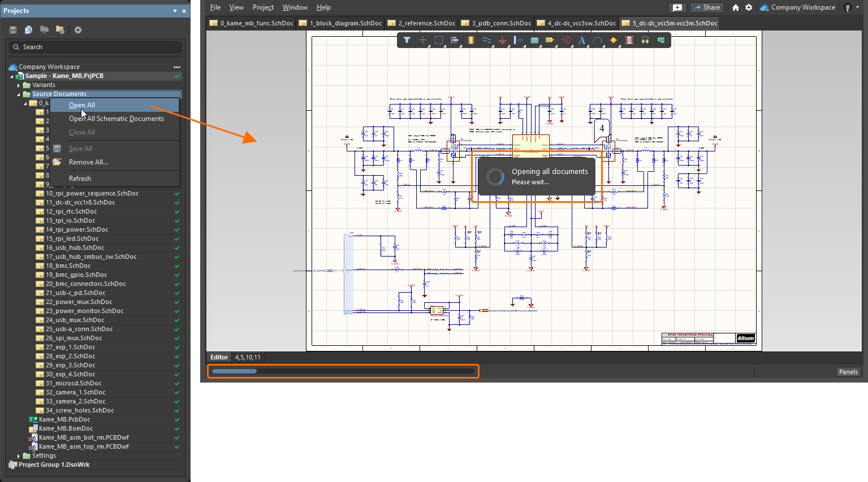Click the Place Net Label D1 icon
Screen dimensions: 868x482
(550, 40)
